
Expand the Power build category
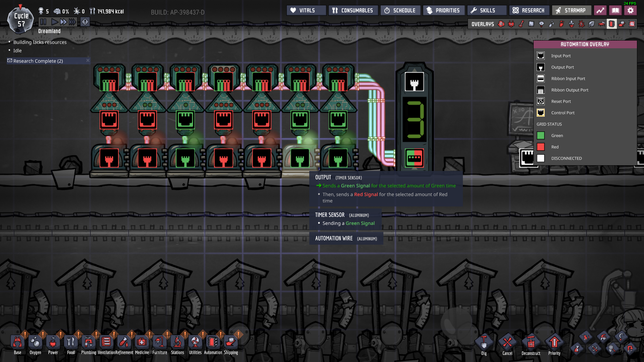pyautogui.click(x=53, y=342)
